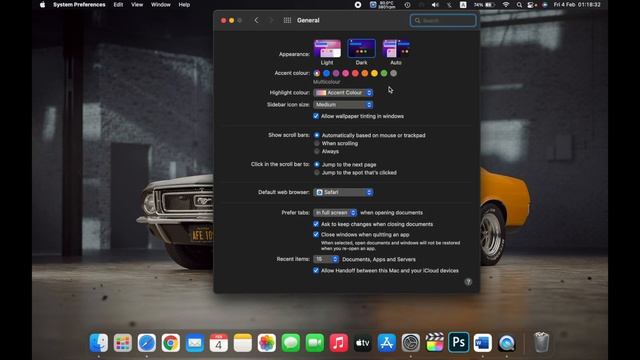Open the help question mark button

468,282
